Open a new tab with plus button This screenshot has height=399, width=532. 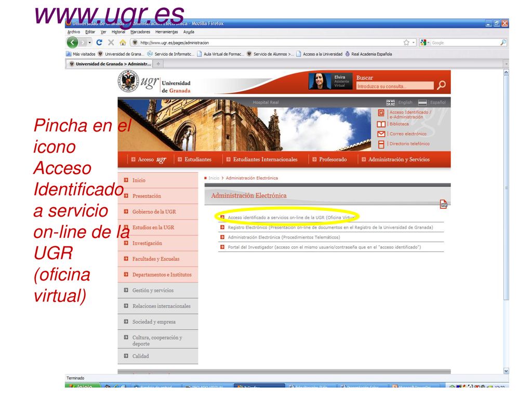click(158, 64)
